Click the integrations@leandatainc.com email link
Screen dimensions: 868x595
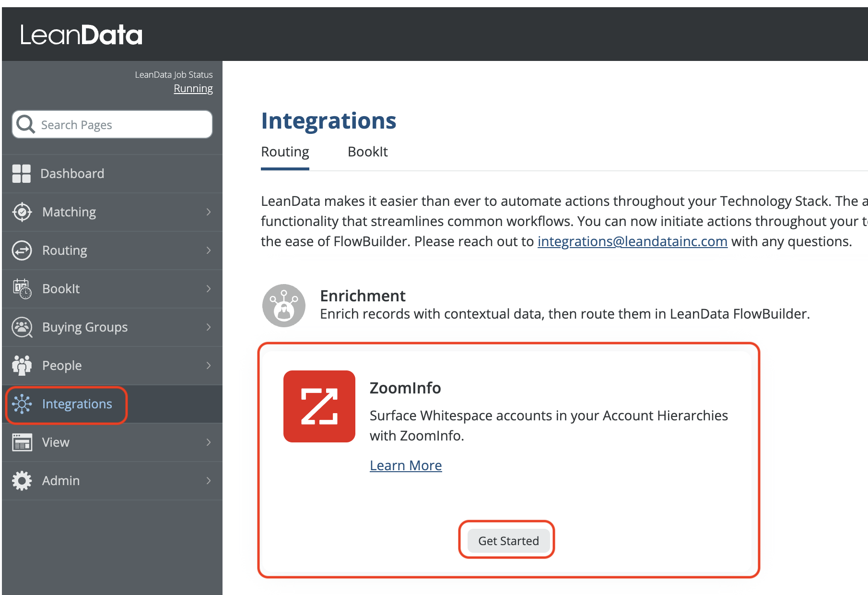[x=632, y=241]
